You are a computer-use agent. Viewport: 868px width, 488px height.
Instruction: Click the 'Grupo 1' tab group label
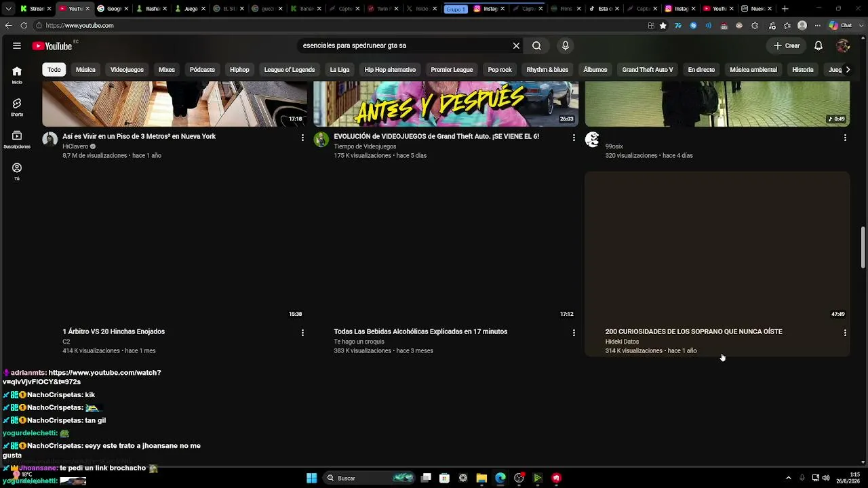pyautogui.click(x=456, y=9)
